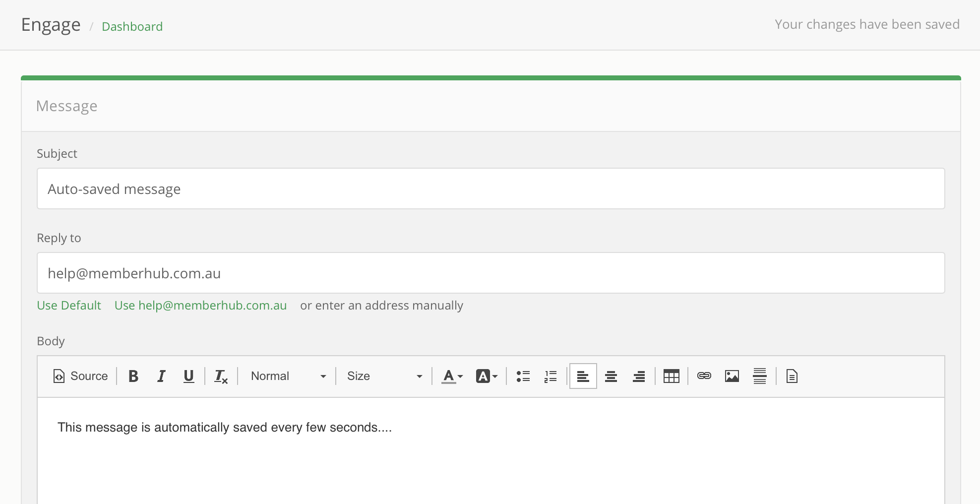Screen dimensions: 980x504
Task: Click the Body label
Action: pos(51,341)
